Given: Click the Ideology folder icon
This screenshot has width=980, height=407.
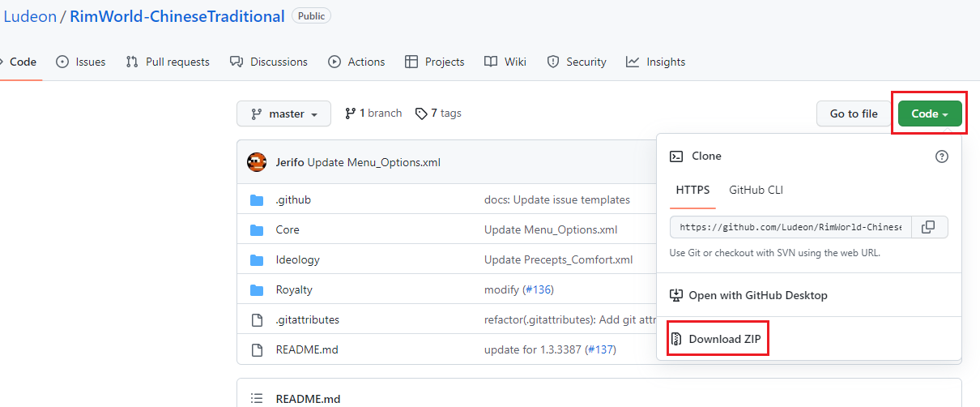Looking at the screenshot, I should pos(258,259).
